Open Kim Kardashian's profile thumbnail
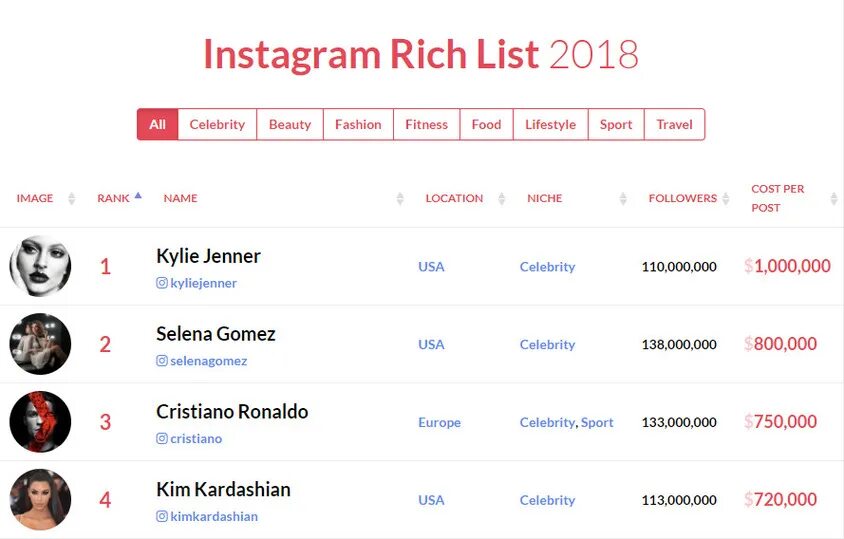 (x=40, y=500)
